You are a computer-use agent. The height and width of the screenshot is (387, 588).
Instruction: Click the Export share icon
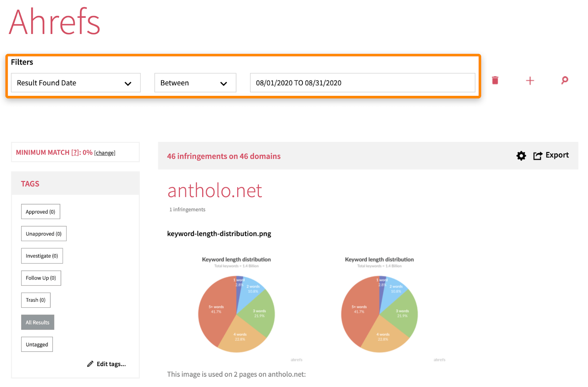pos(538,156)
